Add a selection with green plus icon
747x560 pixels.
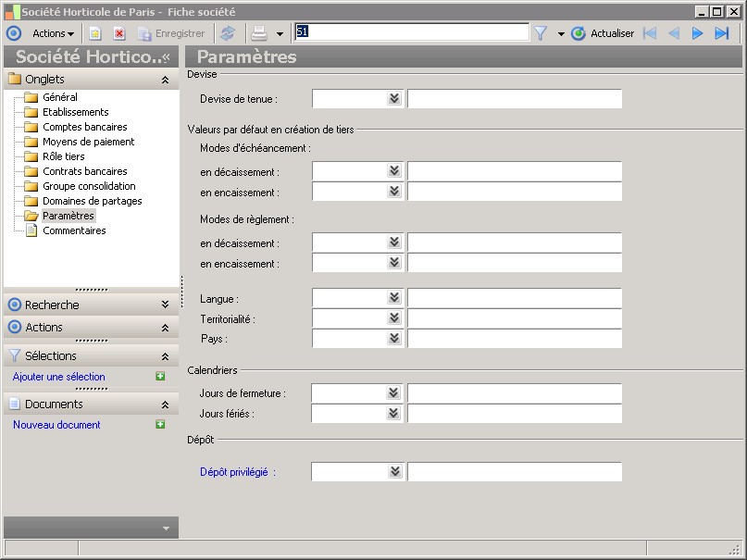click(x=160, y=377)
